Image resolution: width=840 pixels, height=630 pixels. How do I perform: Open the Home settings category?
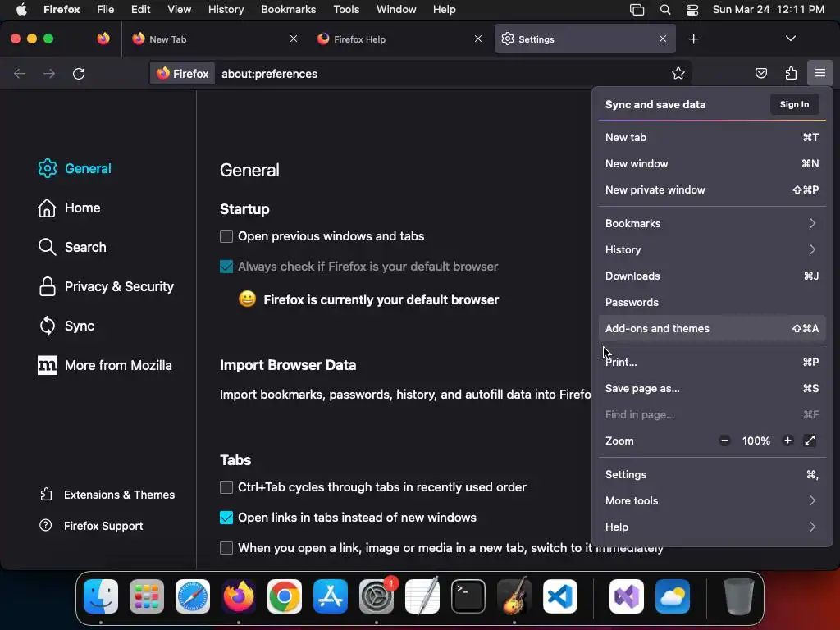[69, 208]
